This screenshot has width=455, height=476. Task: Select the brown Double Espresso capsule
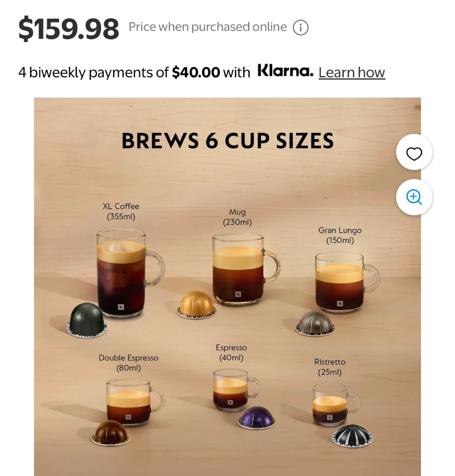pos(111,432)
